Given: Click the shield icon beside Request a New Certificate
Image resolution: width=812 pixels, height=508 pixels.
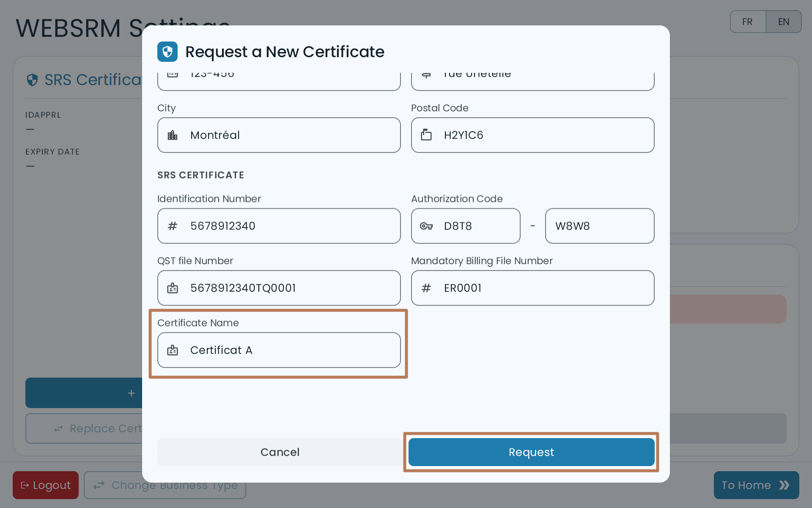Looking at the screenshot, I should coord(167,52).
